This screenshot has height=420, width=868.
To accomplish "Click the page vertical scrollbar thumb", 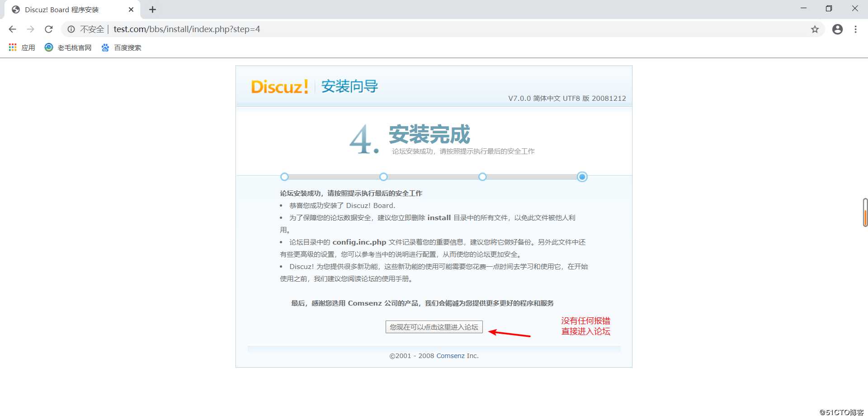I will click(865, 212).
